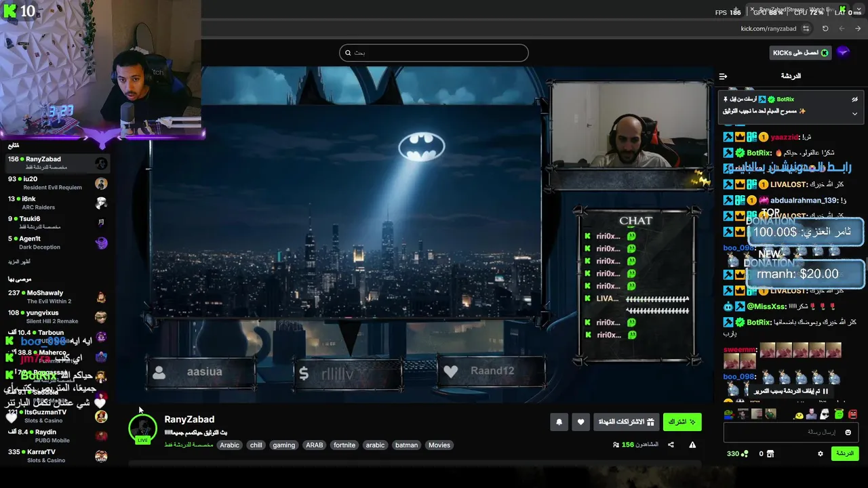The width and height of the screenshot is (868, 488).
Task: Open RanyZabad channel in sidebar
Action: pyautogui.click(x=57, y=163)
